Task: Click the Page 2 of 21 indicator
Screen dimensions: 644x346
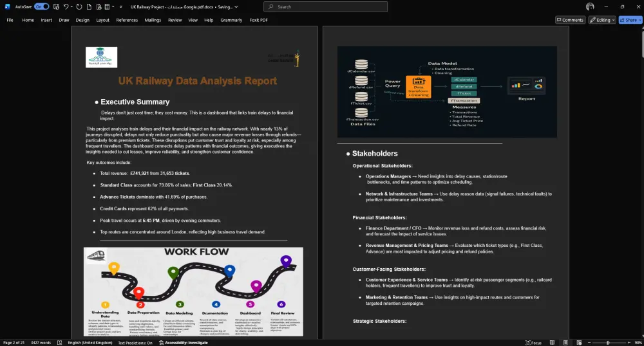Action: pyautogui.click(x=14, y=343)
